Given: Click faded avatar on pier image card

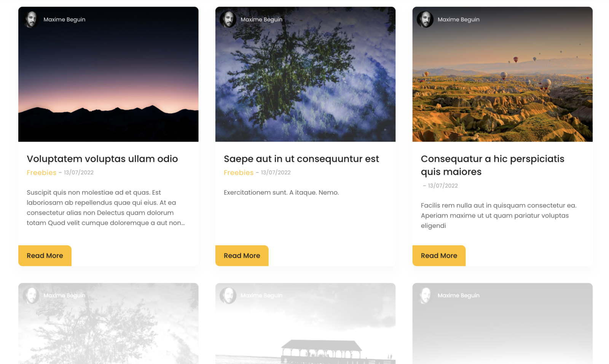Looking at the screenshot, I should [x=228, y=295].
